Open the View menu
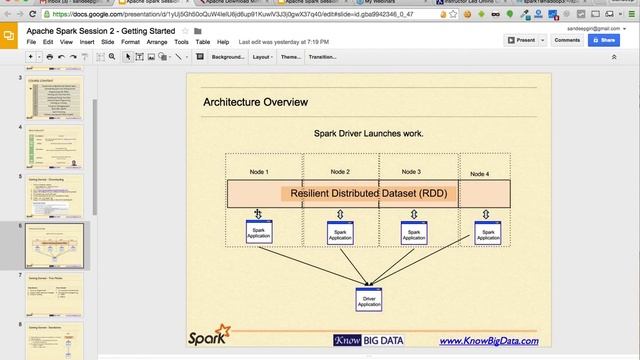 click(66, 42)
